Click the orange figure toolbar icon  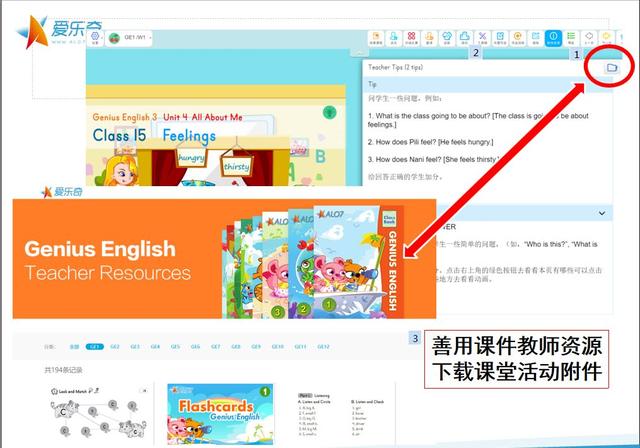[x=429, y=38]
